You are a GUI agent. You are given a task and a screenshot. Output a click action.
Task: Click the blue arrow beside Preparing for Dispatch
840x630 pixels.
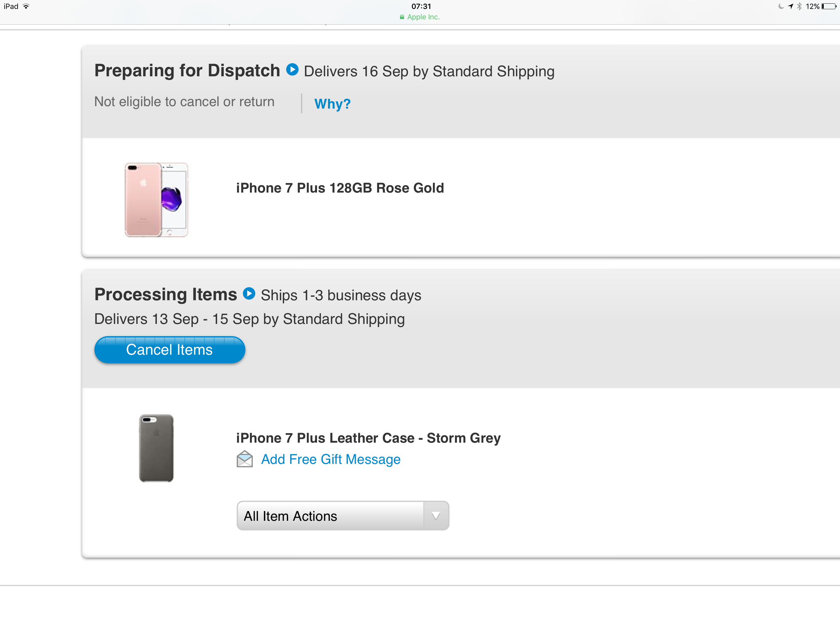click(x=292, y=70)
